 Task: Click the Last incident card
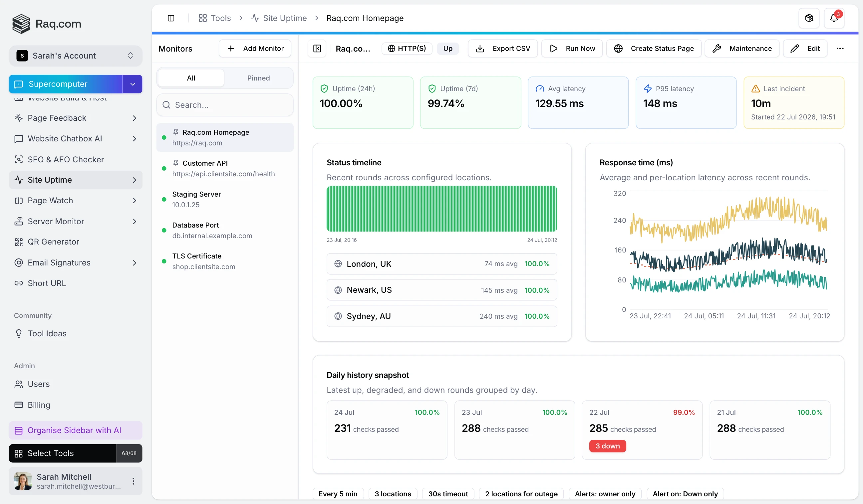(x=794, y=103)
